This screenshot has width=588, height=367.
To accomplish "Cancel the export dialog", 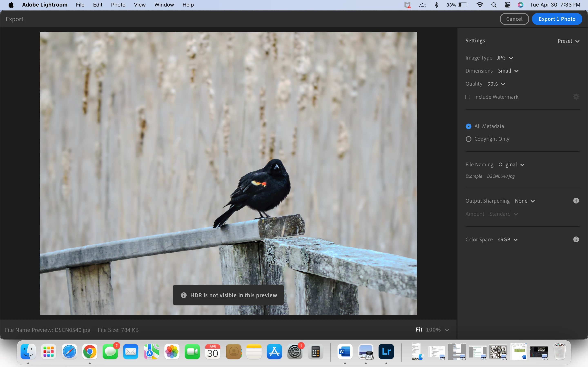I will [514, 19].
